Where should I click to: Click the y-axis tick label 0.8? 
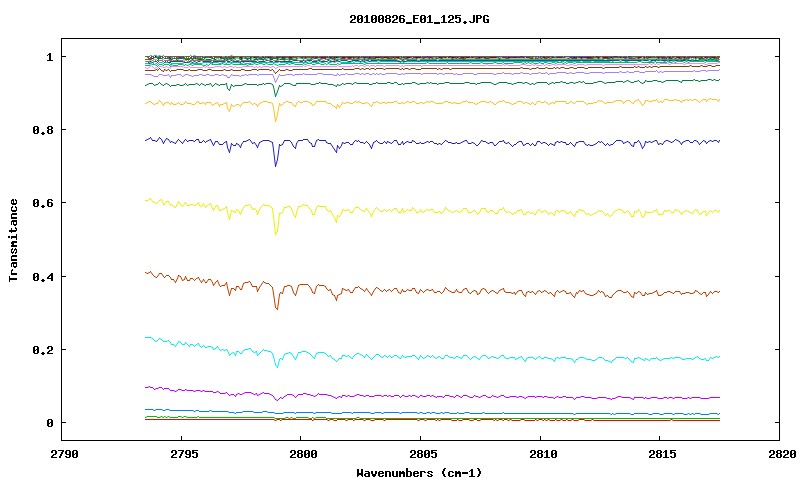pos(43,130)
